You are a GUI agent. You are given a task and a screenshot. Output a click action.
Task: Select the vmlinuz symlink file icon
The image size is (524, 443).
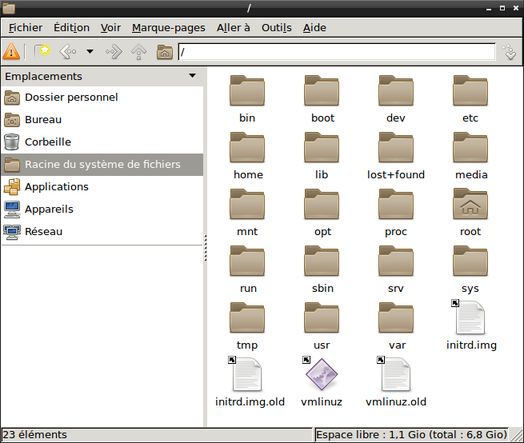click(x=321, y=374)
